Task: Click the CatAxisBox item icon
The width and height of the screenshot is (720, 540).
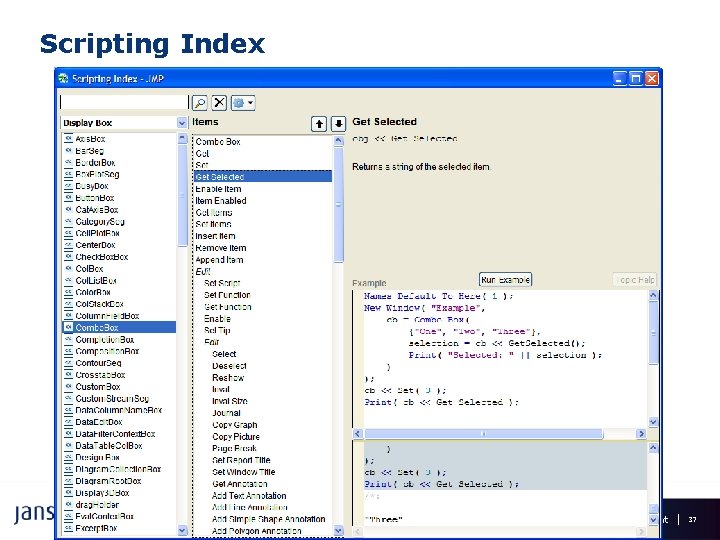Action: pos(68,209)
